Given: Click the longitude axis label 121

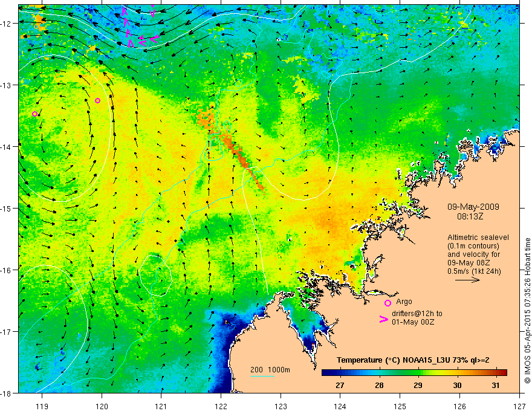Looking at the screenshot, I should (161, 406).
